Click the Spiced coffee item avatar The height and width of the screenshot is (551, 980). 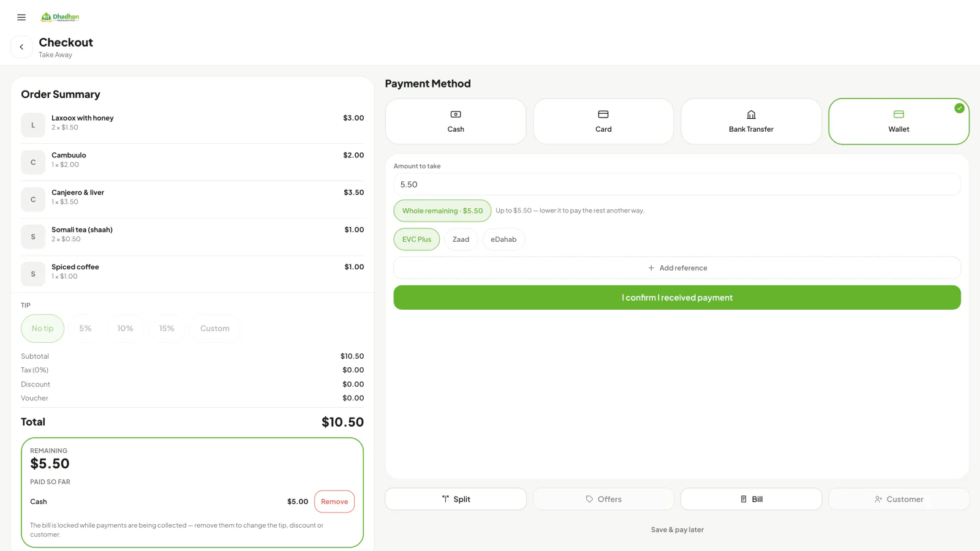[33, 274]
